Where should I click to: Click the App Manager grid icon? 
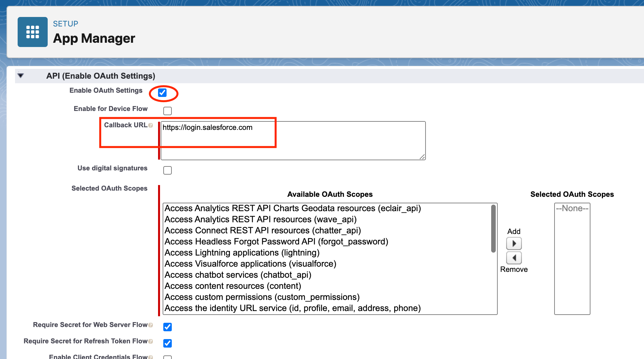[33, 32]
